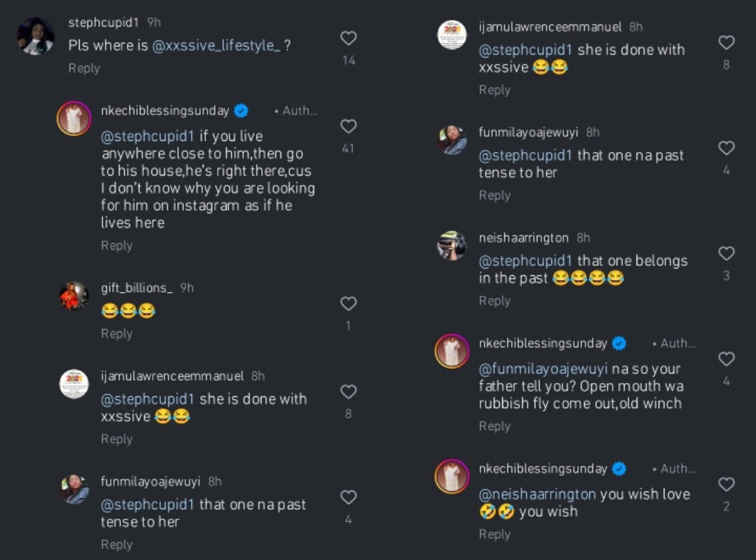The width and height of the screenshot is (756, 560).
Task: Like nkechiblessingsunday's comment with 41 likes
Action: 348,127
